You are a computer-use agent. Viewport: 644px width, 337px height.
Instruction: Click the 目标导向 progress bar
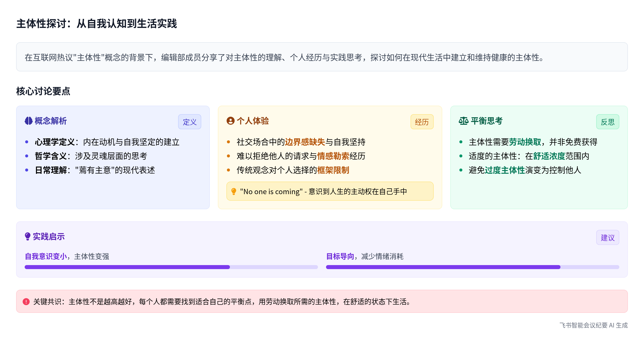[472, 267]
